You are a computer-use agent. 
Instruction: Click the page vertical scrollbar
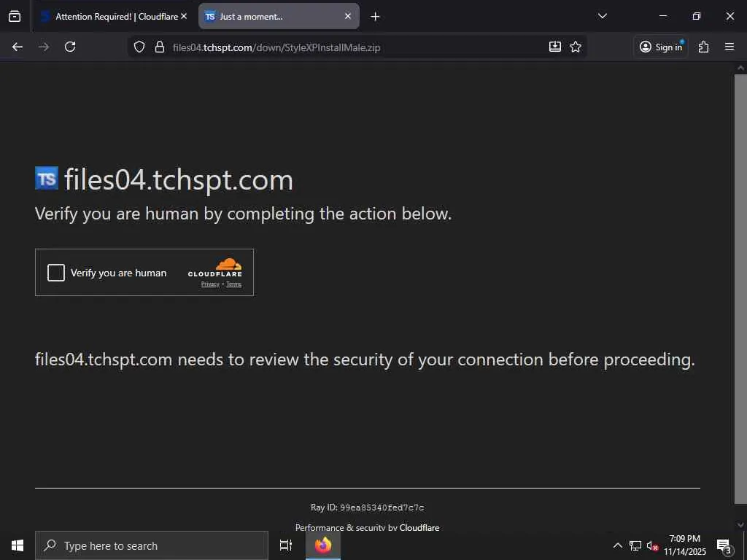click(740, 288)
